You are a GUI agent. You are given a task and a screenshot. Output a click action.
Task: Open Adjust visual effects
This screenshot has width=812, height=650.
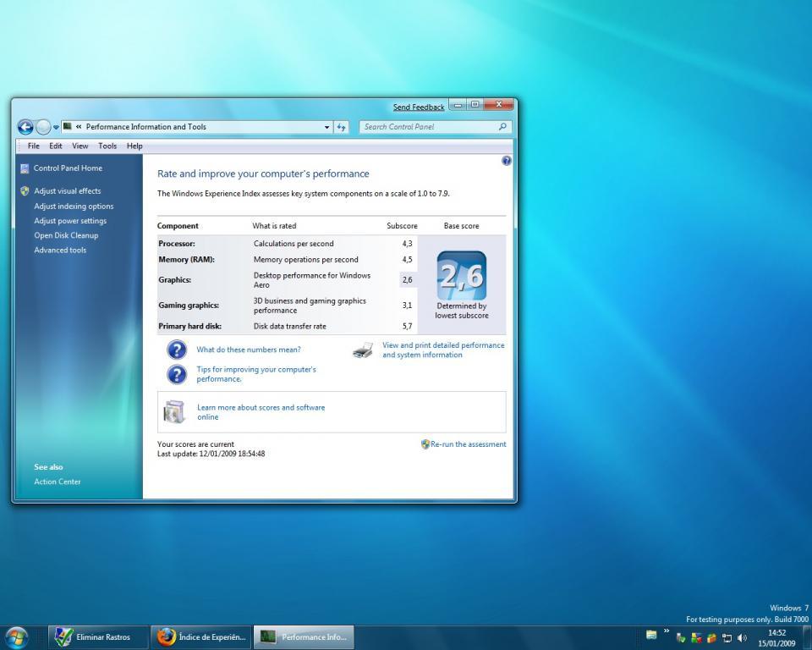click(x=68, y=190)
